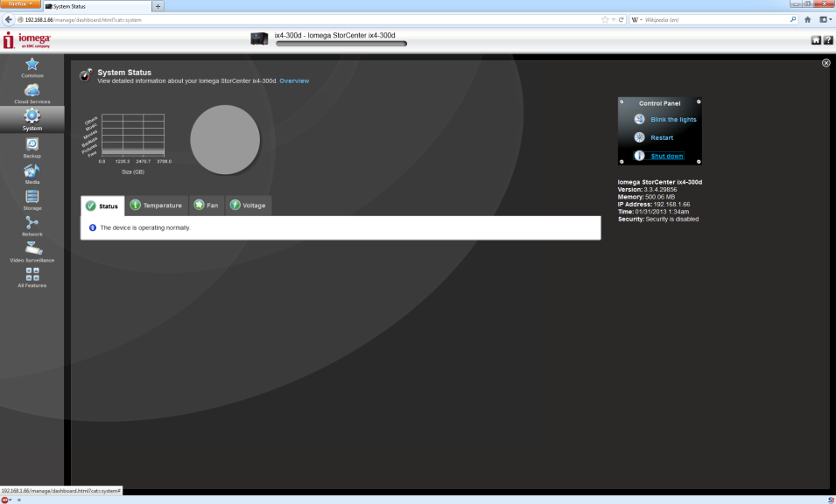
Task: Switch to the Status tab
Action: tap(102, 206)
